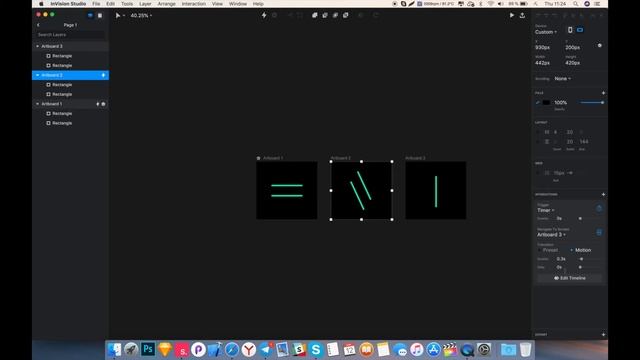Click the interaction icon on Artboard 1 layer
The width and height of the screenshot is (640, 360).
[98, 104]
